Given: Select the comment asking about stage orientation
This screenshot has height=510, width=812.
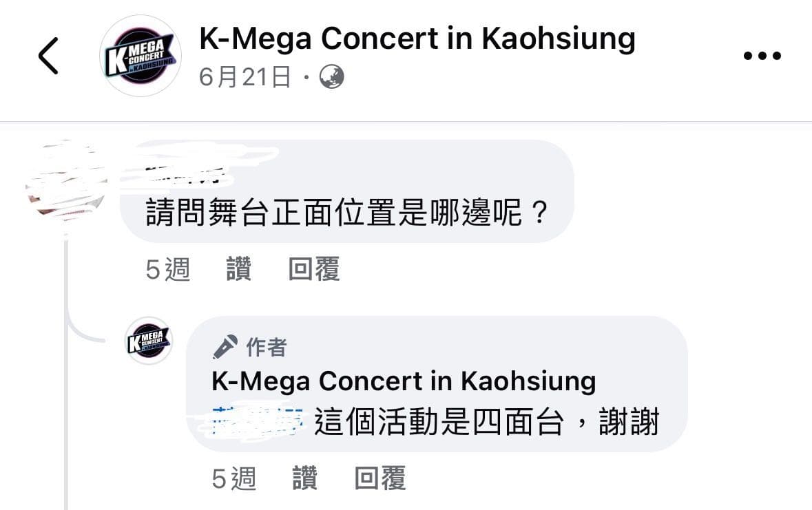Looking at the screenshot, I should coord(344,211).
